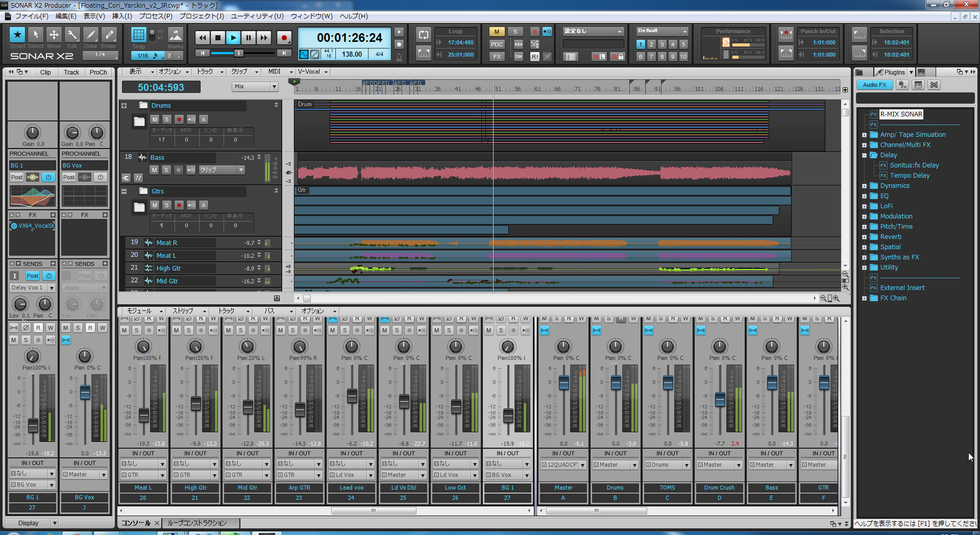Viewport: 980px width, 535px height.
Task: Select the Erase tool
Action: click(x=109, y=35)
